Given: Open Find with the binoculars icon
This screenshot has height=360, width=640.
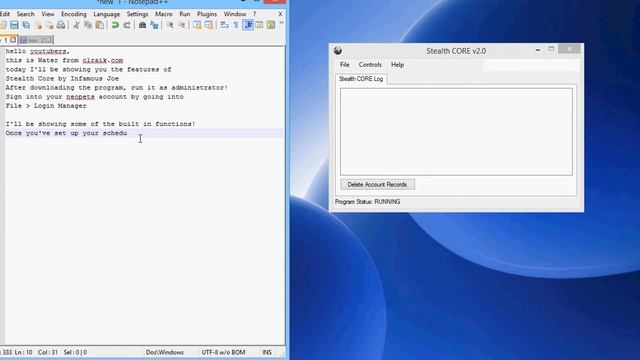Looking at the screenshot, I should click(x=142, y=25).
